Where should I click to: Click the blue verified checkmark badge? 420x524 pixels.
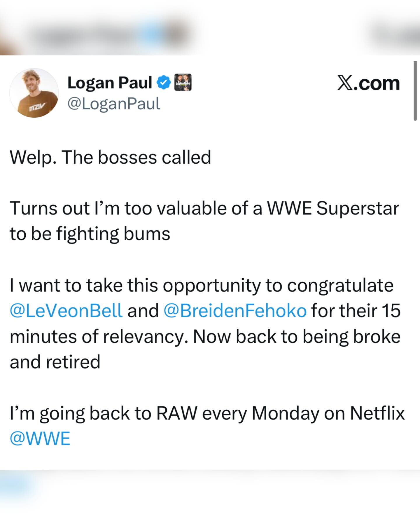click(164, 83)
